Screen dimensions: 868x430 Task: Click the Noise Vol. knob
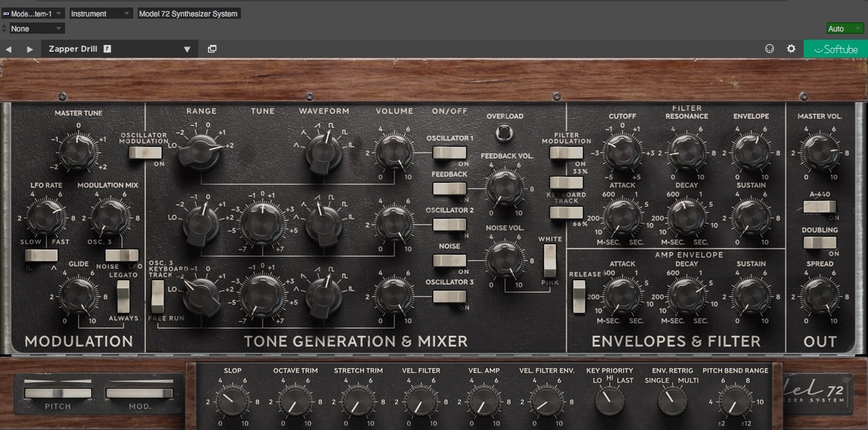click(505, 259)
